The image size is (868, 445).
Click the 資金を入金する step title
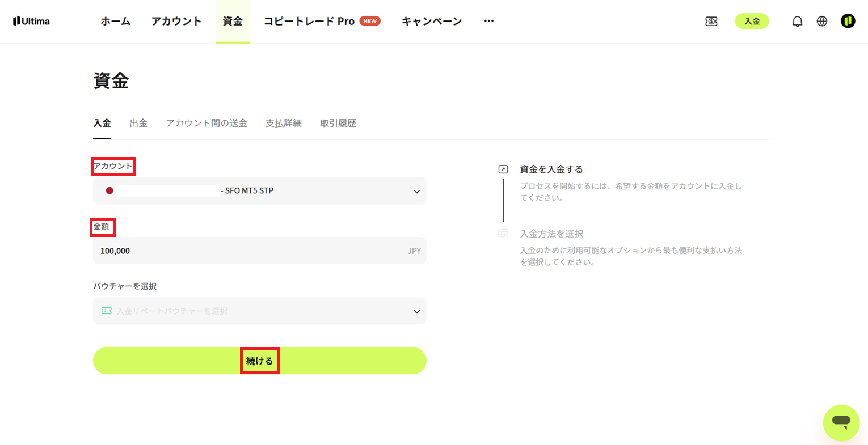pos(551,169)
